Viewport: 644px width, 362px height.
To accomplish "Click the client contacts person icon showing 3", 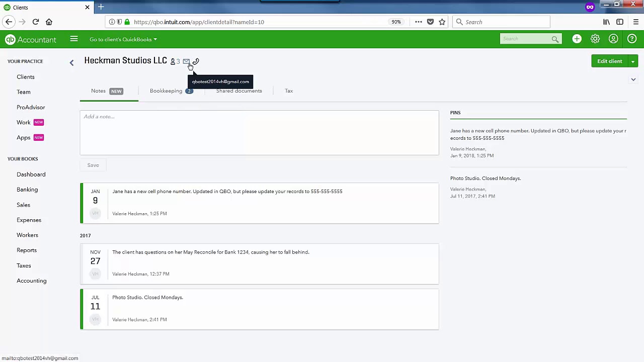I will click(175, 61).
